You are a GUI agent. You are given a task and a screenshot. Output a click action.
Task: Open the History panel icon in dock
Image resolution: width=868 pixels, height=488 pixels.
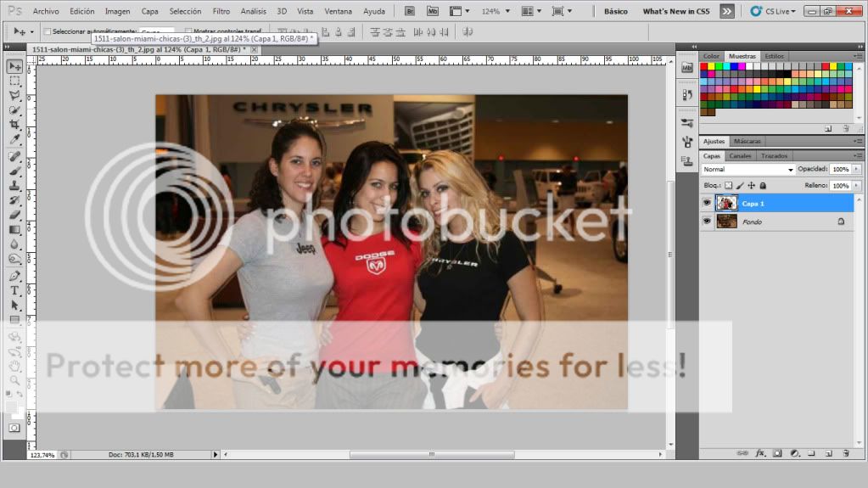click(687, 95)
